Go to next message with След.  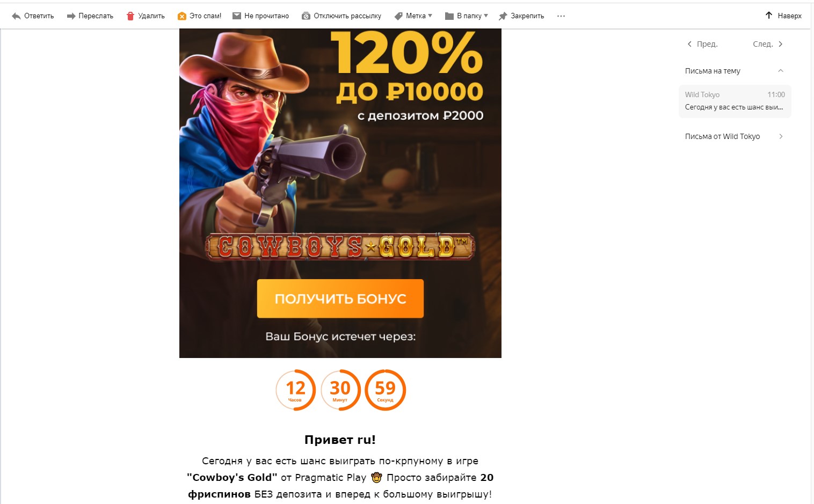point(768,44)
